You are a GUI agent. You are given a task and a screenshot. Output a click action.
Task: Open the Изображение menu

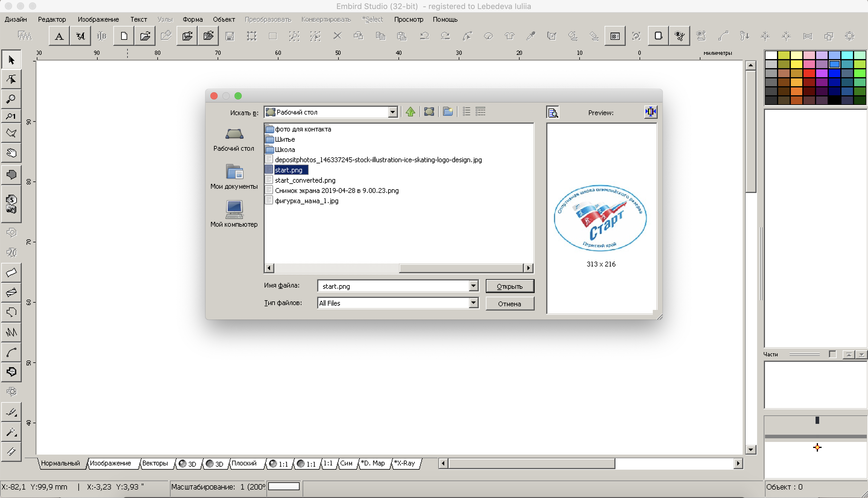98,20
